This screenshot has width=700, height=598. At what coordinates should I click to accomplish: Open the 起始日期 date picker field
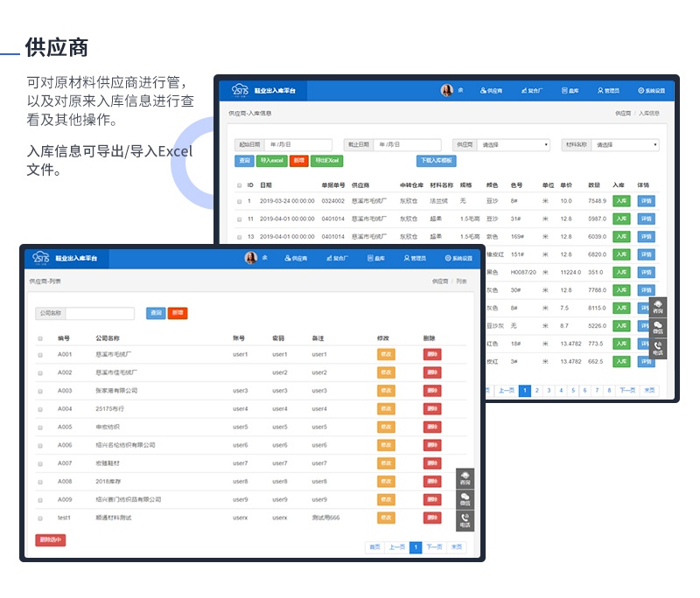tap(298, 145)
